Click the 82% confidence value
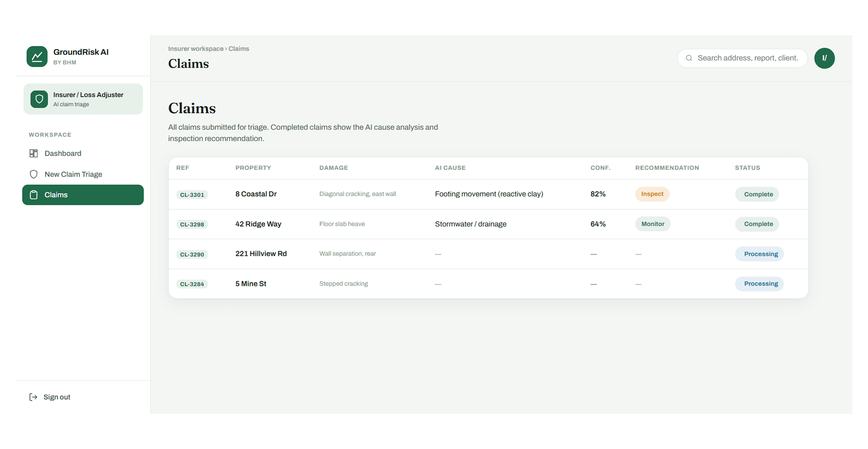This screenshot has width=868, height=449. pyautogui.click(x=598, y=194)
